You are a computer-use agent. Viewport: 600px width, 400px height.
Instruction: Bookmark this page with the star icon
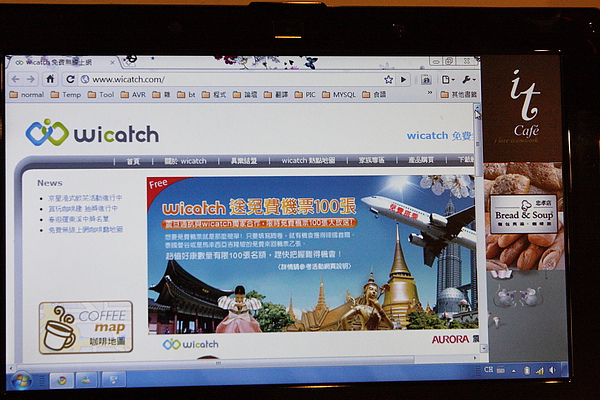(388, 80)
